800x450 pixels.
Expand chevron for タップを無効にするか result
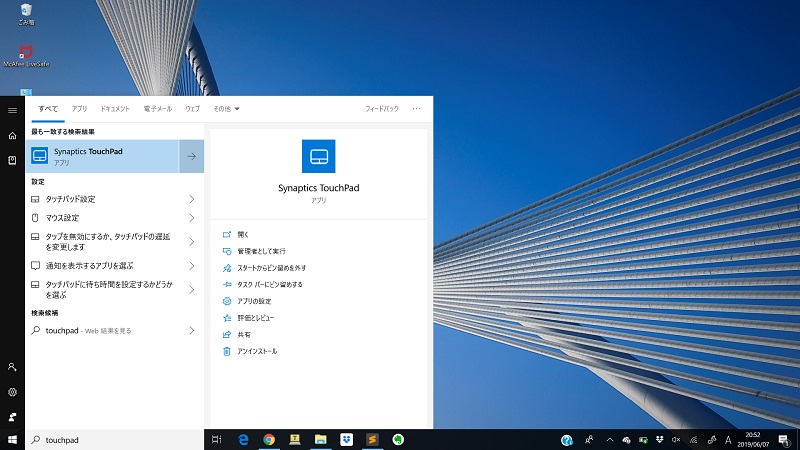(x=191, y=242)
